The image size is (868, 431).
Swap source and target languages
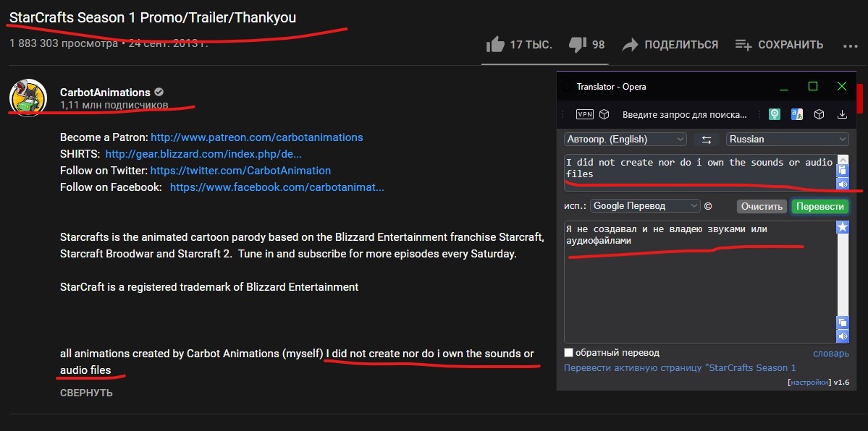(707, 140)
